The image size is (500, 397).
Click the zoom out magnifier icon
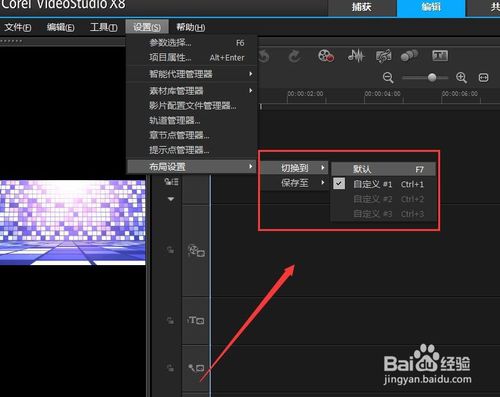tap(388, 78)
